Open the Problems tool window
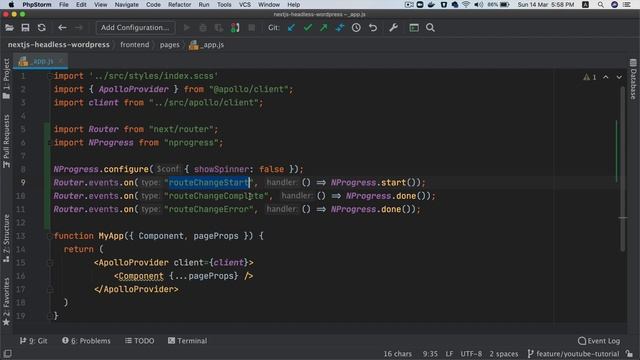Image resolution: width=640 pixels, height=360 pixels. click(x=86, y=341)
